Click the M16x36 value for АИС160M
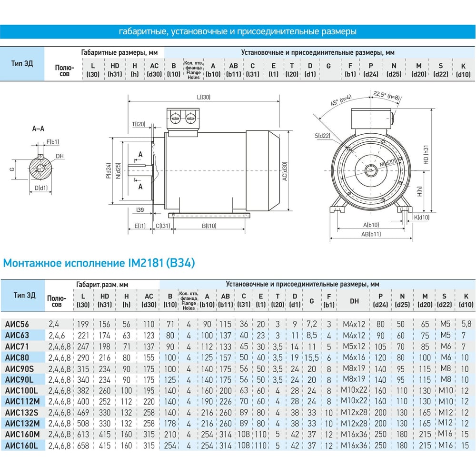Image resolution: width=476 pixels, height=476 pixels. [x=354, y=434]
